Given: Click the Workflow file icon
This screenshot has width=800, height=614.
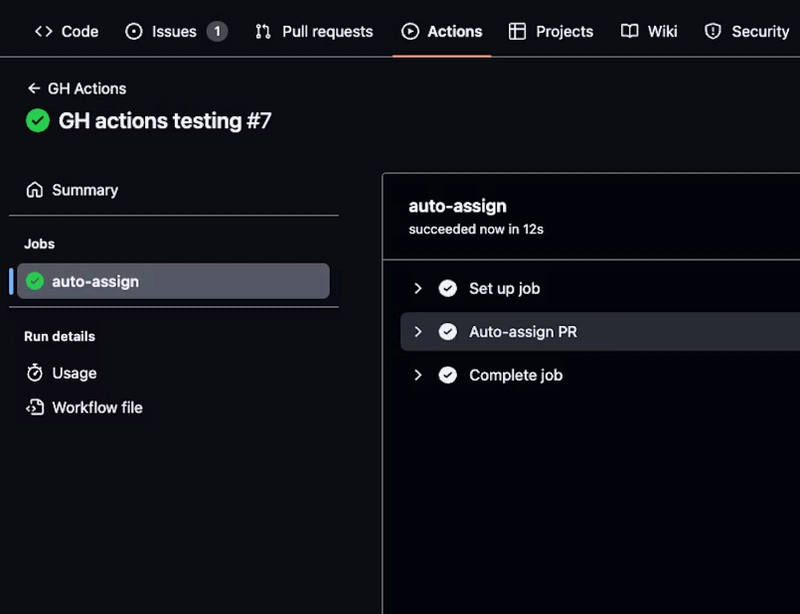Looking at the screenshot, I should coord(35,407).
